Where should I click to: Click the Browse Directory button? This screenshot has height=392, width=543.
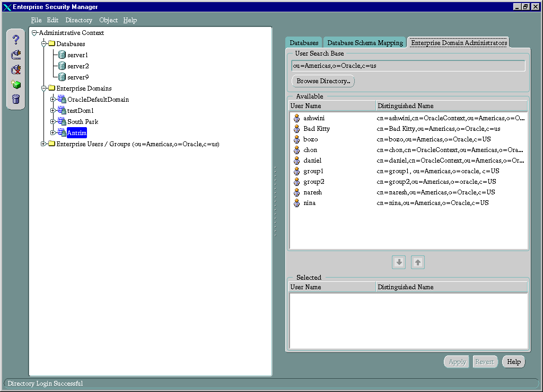coord(323,81)
